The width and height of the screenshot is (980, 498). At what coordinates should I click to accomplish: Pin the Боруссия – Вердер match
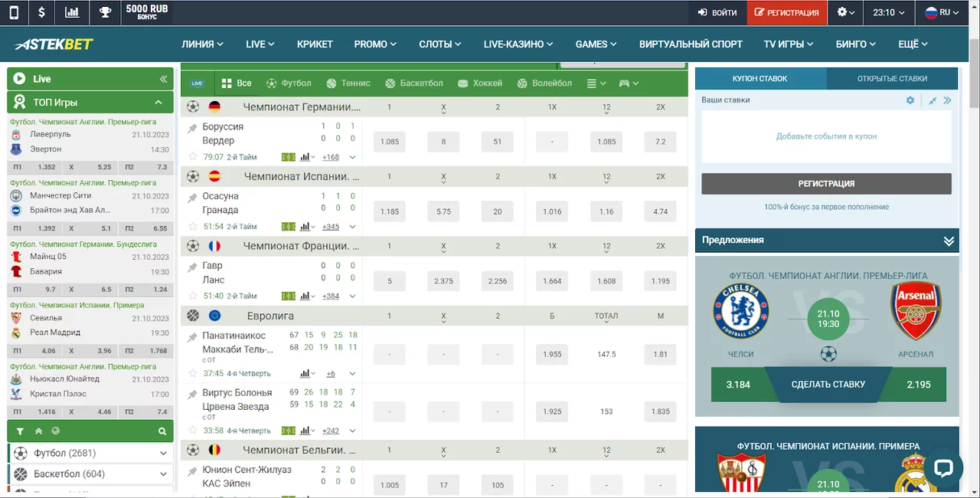pyautogui.click(x=193, y=128)
